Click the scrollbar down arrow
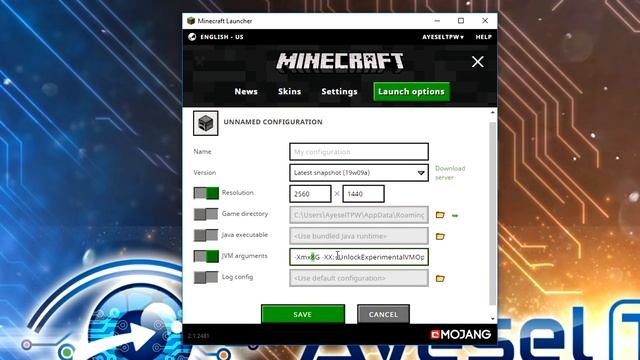The image size is (640, 360). [x=493, y=319]
